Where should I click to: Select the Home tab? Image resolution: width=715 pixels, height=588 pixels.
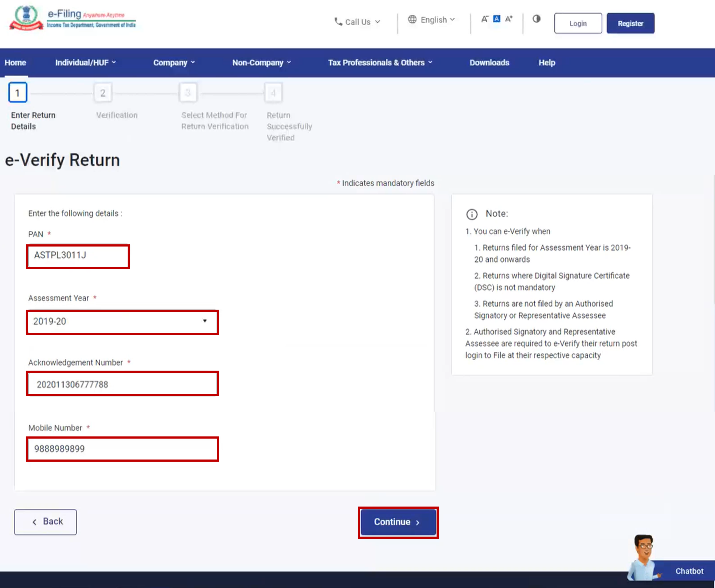[15, 62]
